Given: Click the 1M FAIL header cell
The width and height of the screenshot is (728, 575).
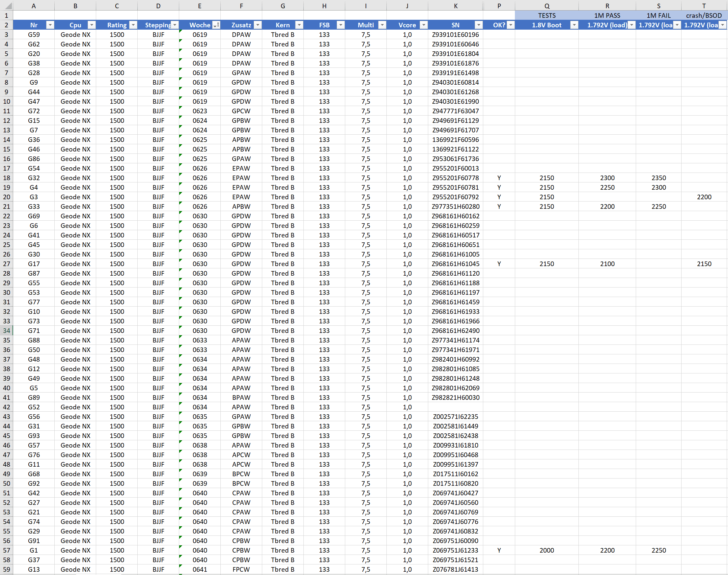Looking at the screenshot, I should 658,15.
